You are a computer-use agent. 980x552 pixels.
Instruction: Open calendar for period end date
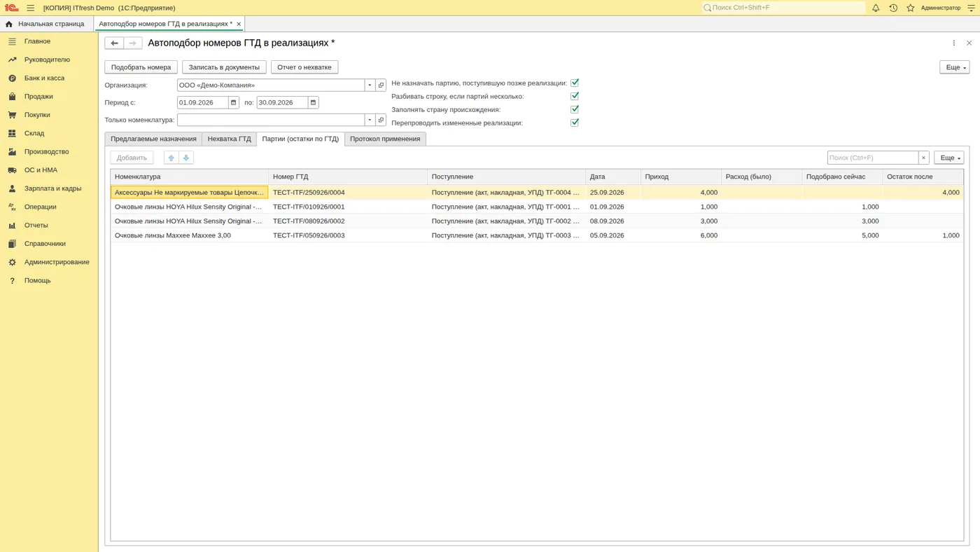click(313, 102)
